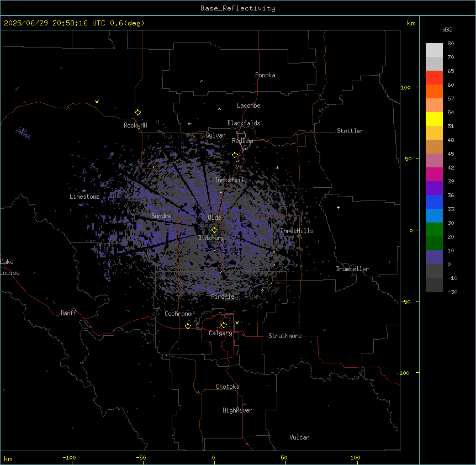
Task: Click the Vulcan town label
Action: pos(300,437)
